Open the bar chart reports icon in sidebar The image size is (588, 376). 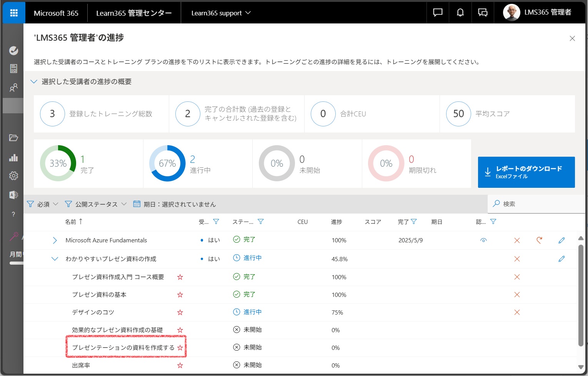click(13, 157)
